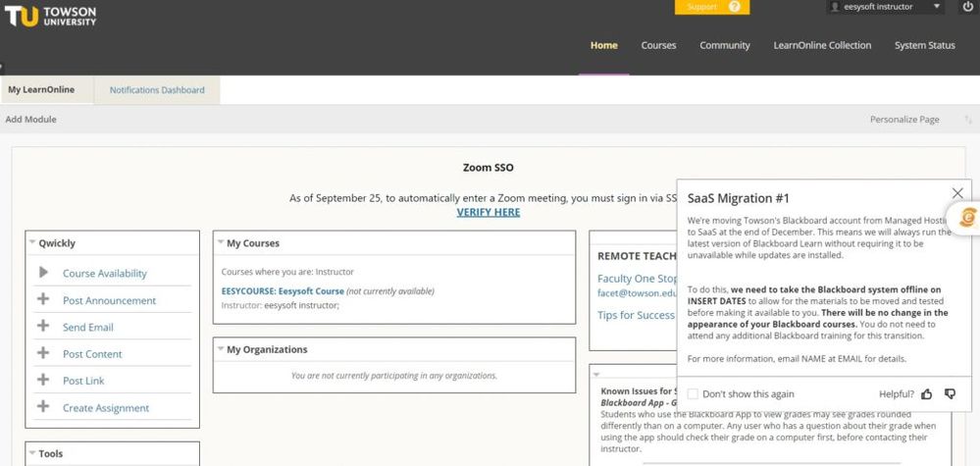Click the orange Eesysoft support bubble icon
The height and width of the screenshot is (466, 980).
tap(966, 217)
